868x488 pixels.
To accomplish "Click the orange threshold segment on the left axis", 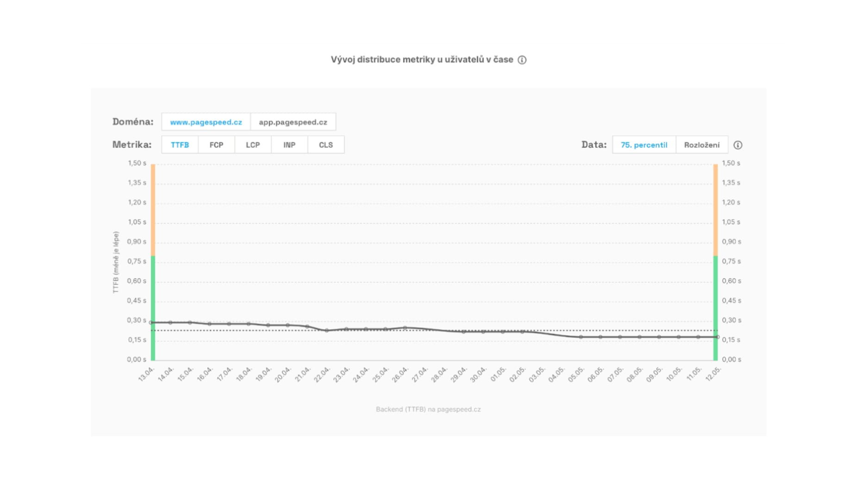I will (x=153, y=208).
